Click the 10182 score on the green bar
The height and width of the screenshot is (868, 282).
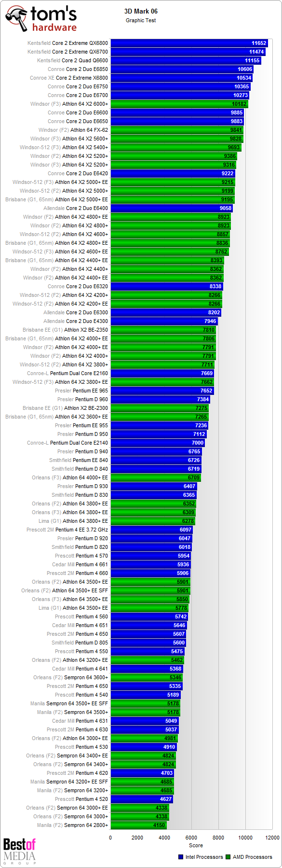[x=239, y=104]
